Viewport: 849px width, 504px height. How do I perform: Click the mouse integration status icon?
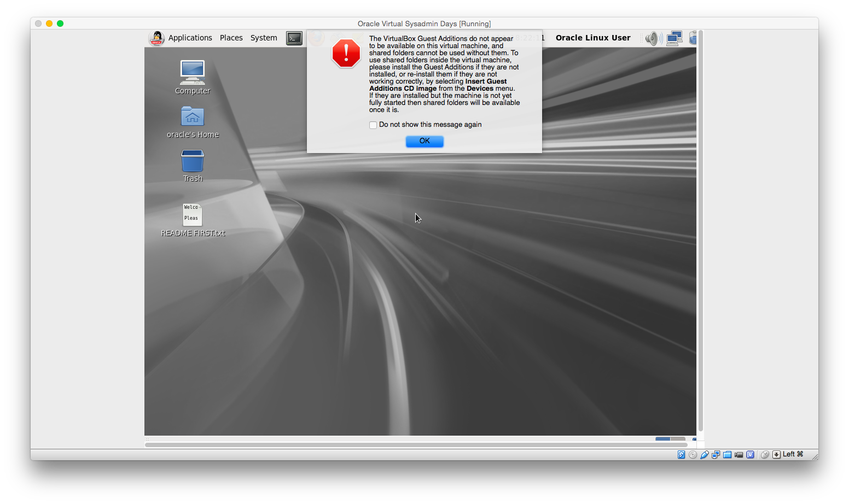[765, 455]
